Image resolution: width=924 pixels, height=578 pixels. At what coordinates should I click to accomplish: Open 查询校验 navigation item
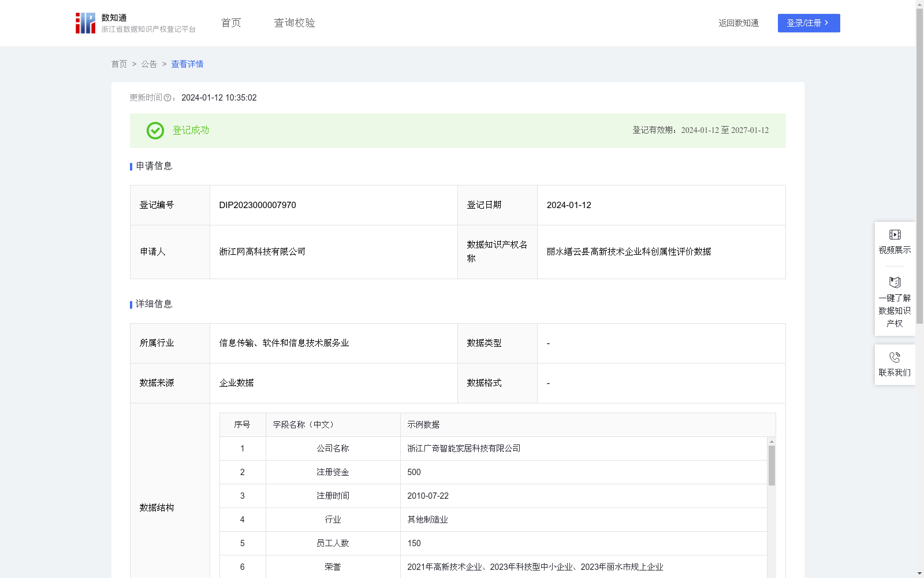coord(295,23)
